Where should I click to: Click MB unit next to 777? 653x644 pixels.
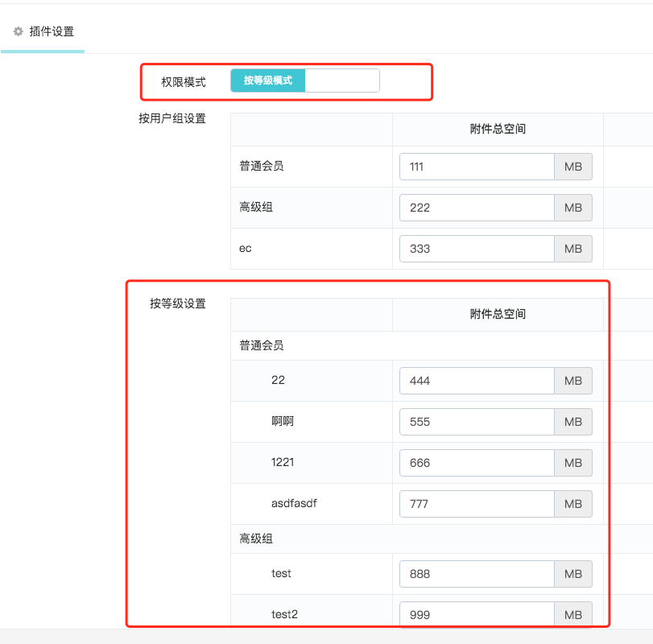coord(573,504)
